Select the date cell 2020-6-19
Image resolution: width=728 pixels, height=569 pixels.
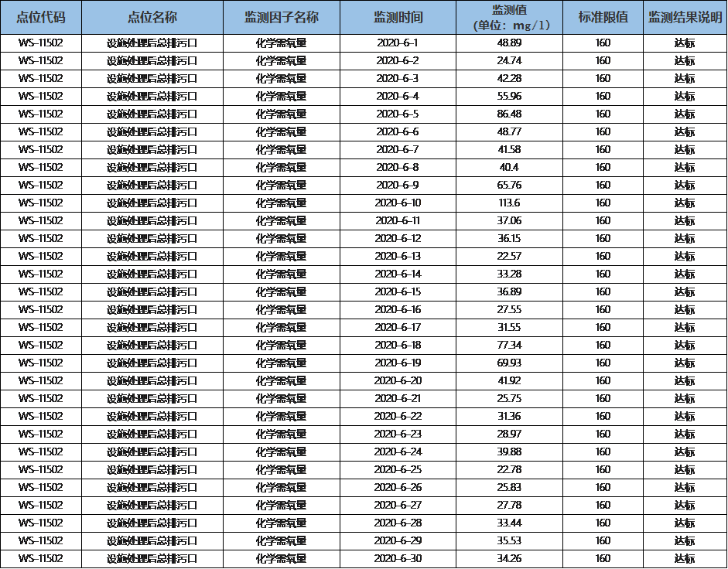pos(398,363)
